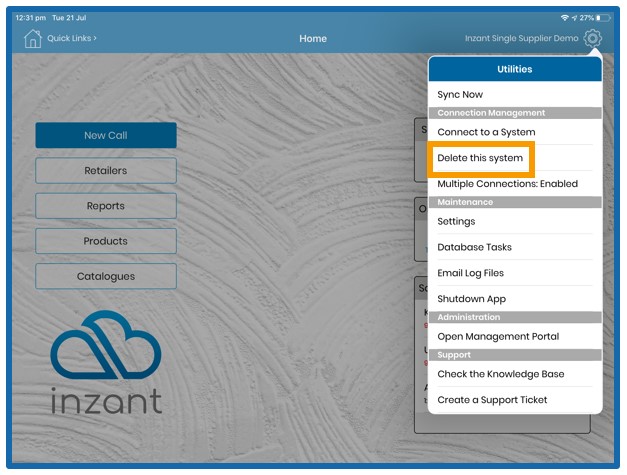Viewport: 627px width, 475px height.
Task: Tap the location arrow status icon
Action: 574,18
